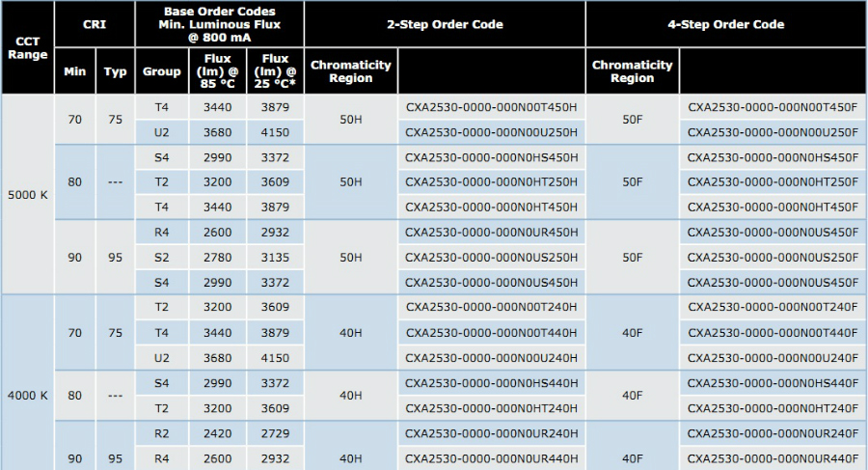The height and width of the screenshot is (470, 868).
Task: Select order code CXA2530-0000-000N0UR450H
Action: point(491,233)
